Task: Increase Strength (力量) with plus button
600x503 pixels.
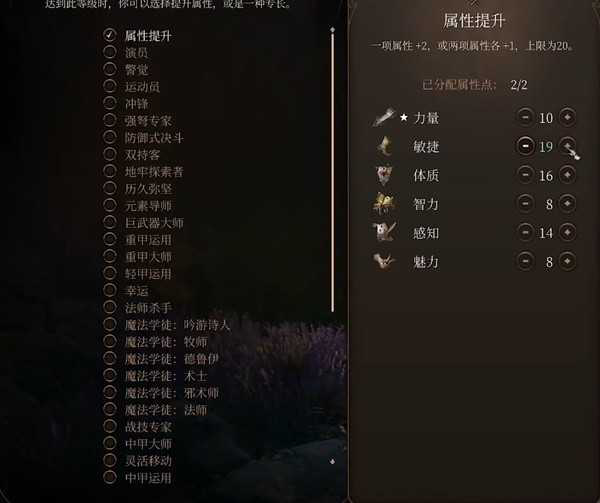Action: tap(567, 117)
